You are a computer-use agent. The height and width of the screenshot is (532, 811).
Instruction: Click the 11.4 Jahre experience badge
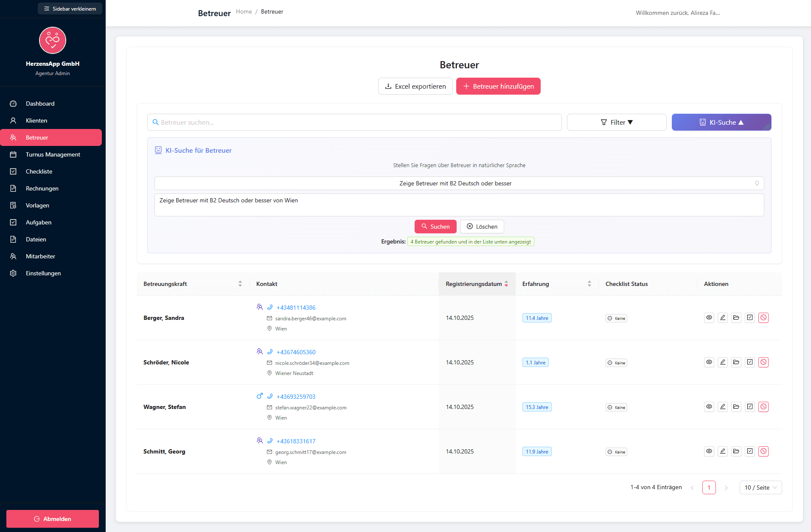point(536,317)
